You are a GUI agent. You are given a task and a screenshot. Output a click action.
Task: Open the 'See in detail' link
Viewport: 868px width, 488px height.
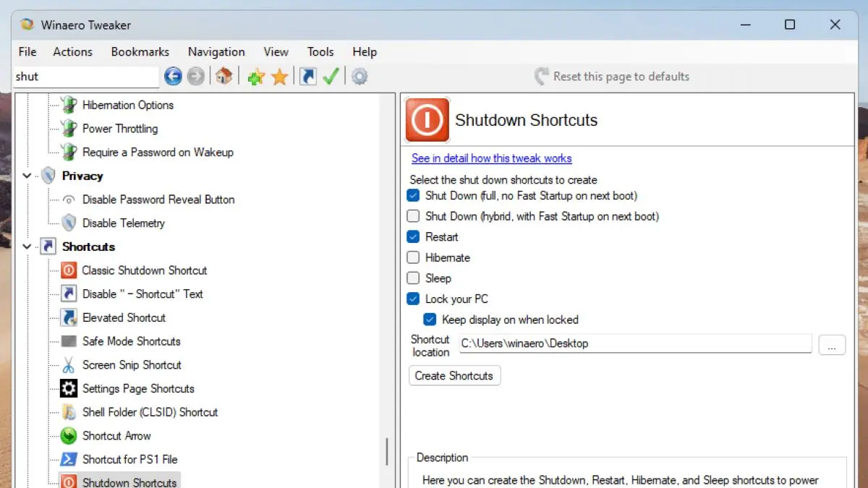click(x=491, y=158)
